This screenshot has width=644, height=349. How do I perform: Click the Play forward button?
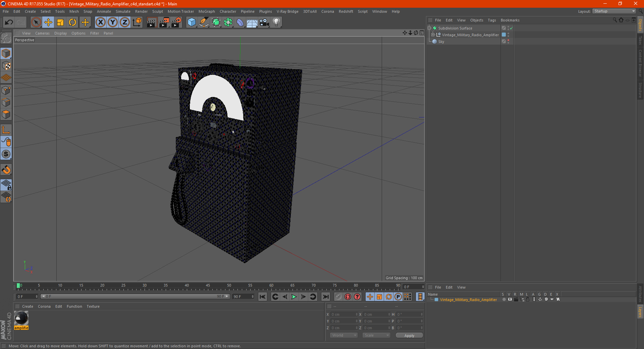294,297
